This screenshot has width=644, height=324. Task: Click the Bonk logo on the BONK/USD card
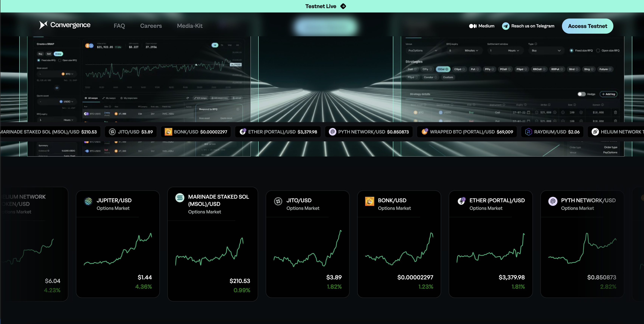click(369, 201)
